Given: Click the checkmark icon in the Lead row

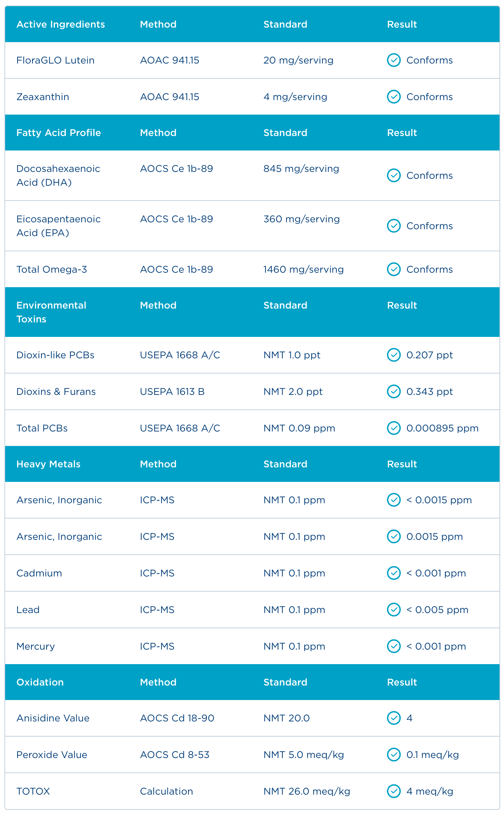Looking at the screenshot, I should pyautogui.click(x=394, y=610).
